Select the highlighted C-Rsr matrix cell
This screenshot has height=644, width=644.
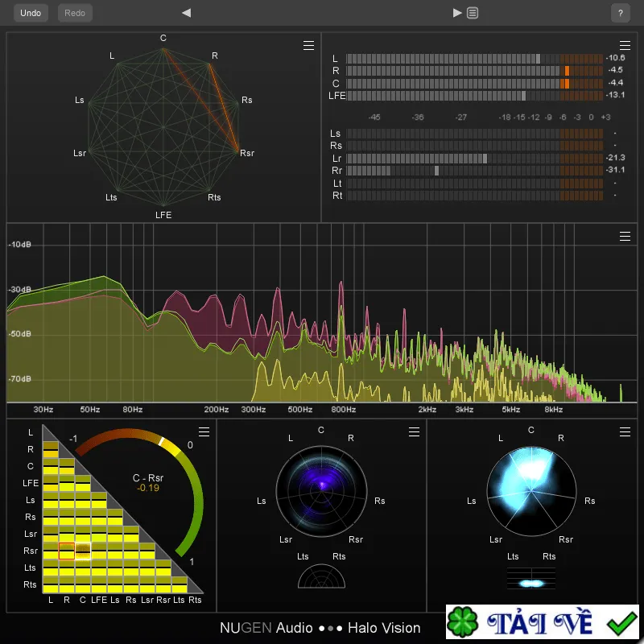[83, 551]
